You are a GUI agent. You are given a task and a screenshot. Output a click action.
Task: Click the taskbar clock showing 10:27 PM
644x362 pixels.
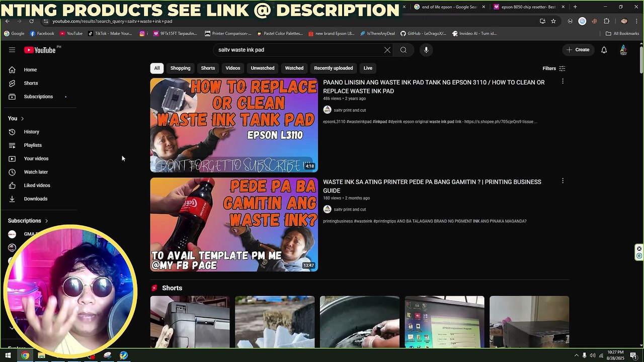615,355
